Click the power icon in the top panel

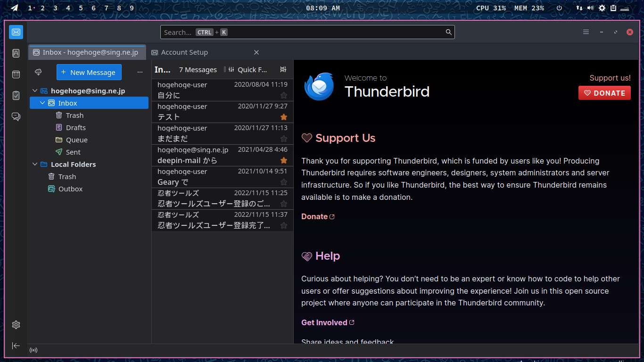click(x=559, y=8)
